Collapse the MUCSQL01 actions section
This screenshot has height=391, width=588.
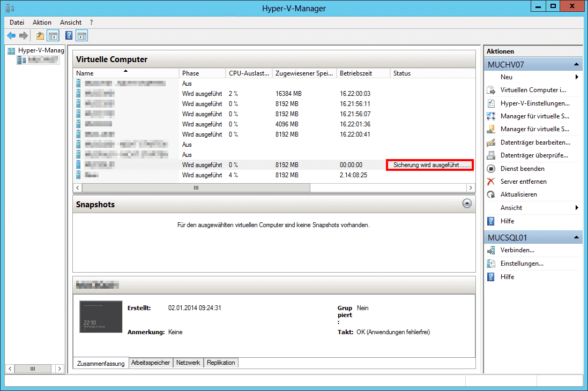(x=576, y=237)
